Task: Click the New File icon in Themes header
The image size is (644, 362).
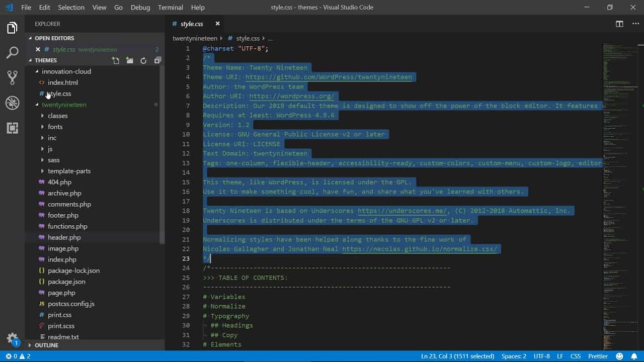Action: pos(116,60)
